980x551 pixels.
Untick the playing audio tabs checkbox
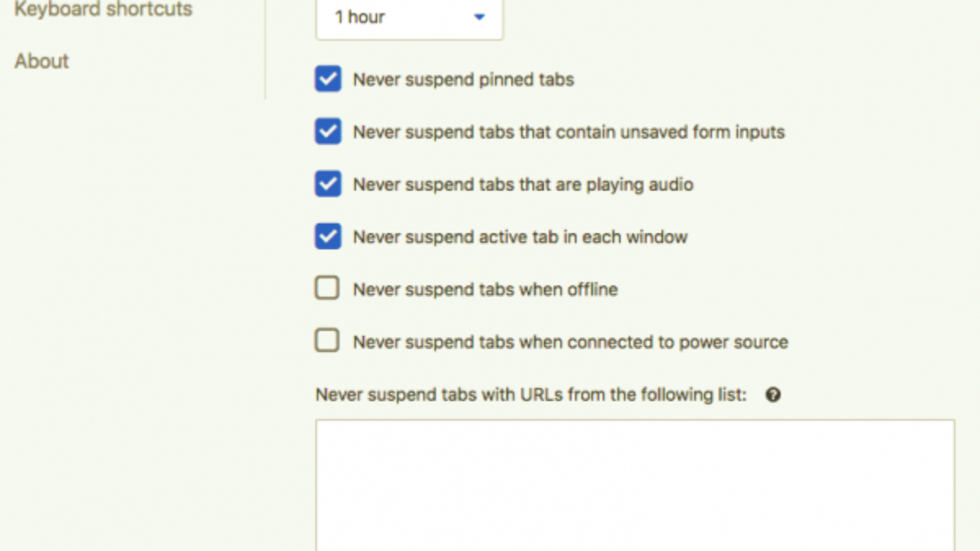(327, 184)
